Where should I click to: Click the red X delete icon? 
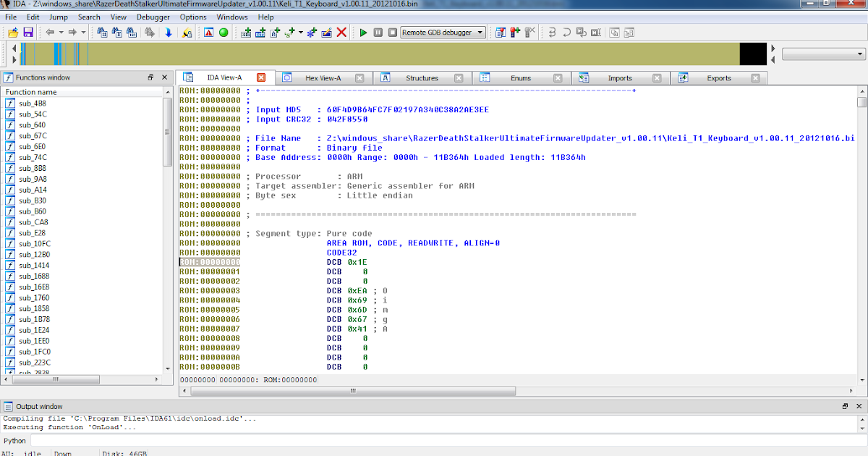[341, 33]
